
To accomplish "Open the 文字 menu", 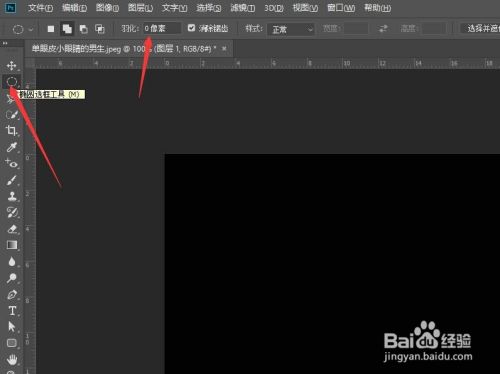I will (x=174, y=8).
